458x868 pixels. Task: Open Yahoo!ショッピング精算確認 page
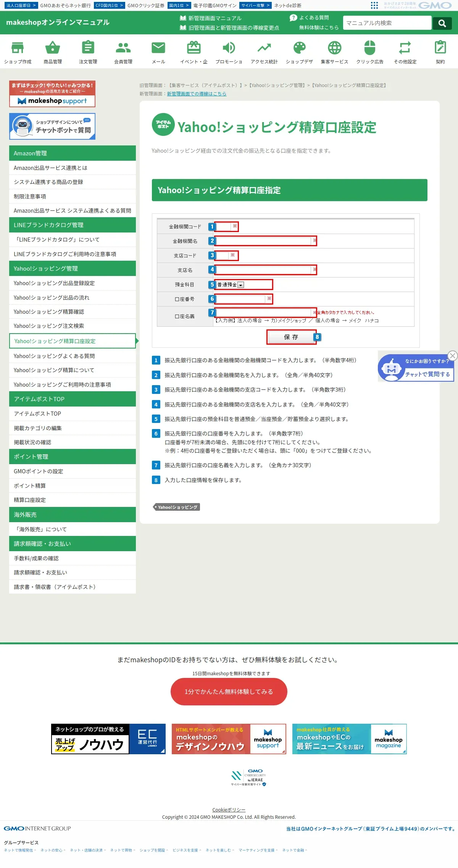point(73,312)
